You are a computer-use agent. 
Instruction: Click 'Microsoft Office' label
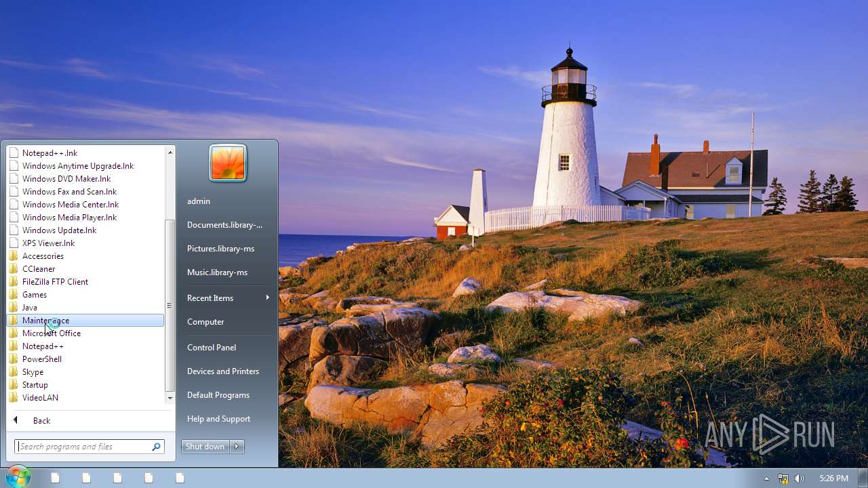pos(52,333)
